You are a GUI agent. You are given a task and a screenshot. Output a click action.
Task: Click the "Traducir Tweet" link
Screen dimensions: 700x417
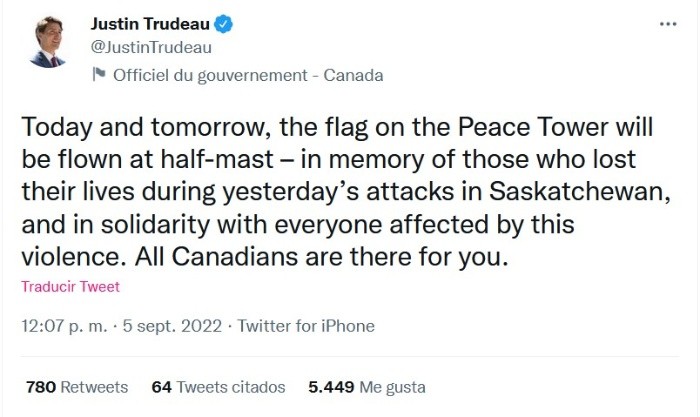[70, 287]
